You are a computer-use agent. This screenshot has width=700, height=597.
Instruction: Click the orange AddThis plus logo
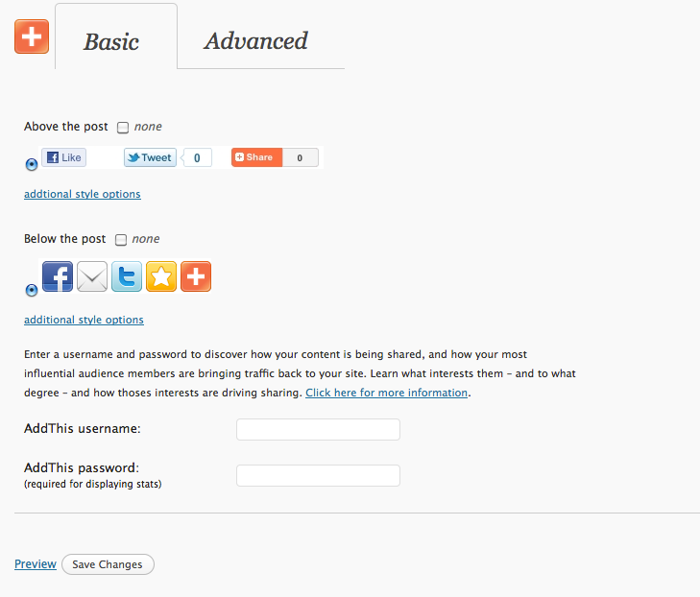pos(32,36)
